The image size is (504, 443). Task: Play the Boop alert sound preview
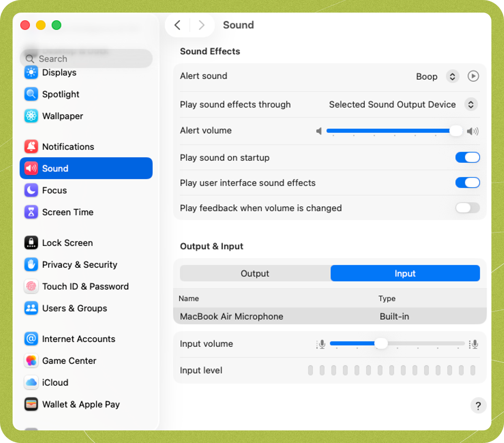point(473,76)
